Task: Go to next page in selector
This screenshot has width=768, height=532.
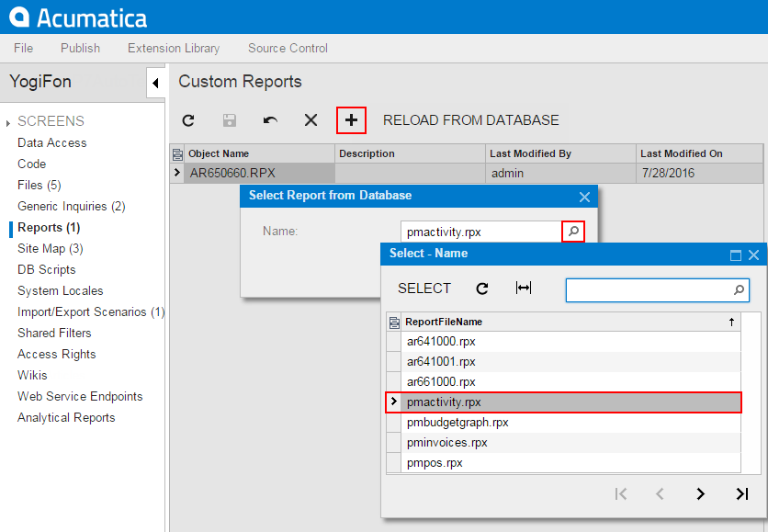Action: (700, 494)
